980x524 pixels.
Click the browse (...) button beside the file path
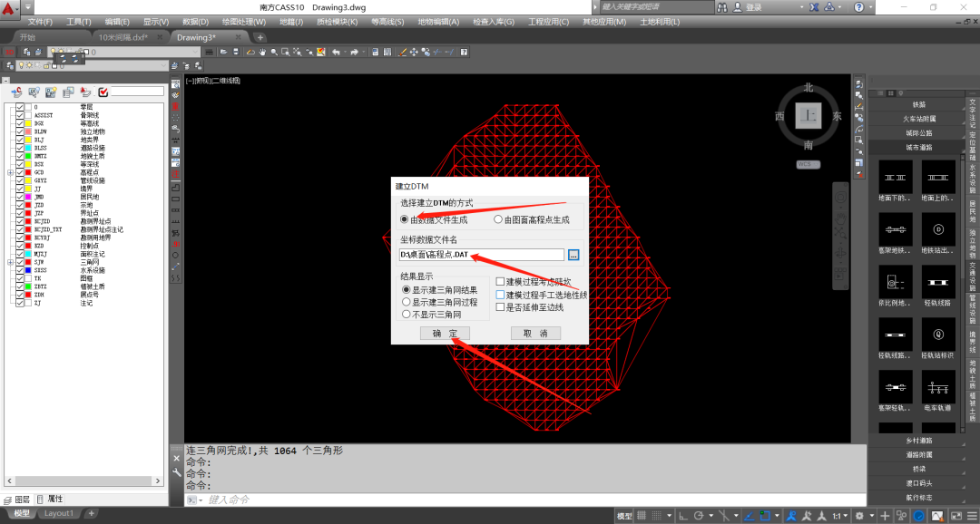[x=573, y=254]
